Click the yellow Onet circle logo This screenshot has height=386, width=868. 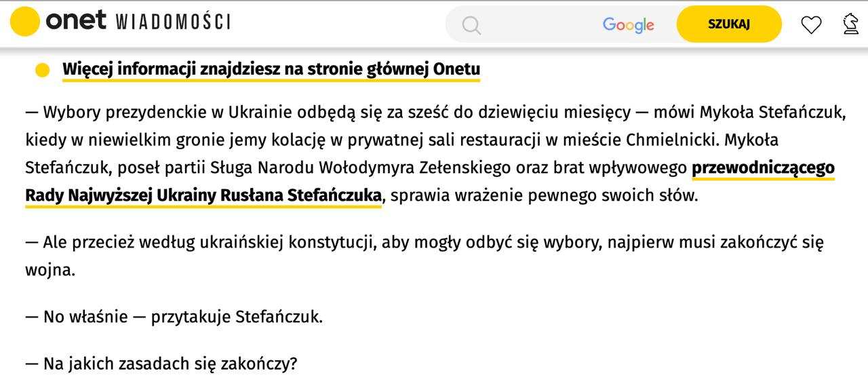coord(25,22)
